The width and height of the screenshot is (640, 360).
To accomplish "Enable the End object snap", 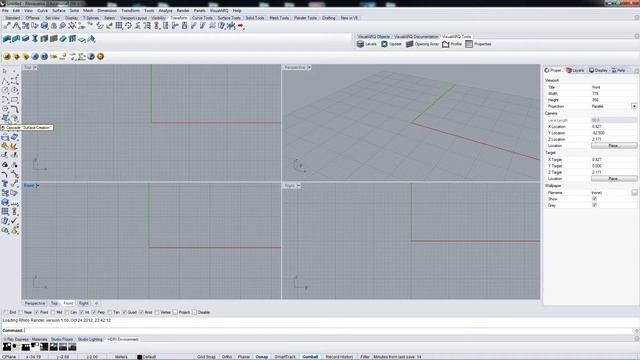I will [6, 312].
